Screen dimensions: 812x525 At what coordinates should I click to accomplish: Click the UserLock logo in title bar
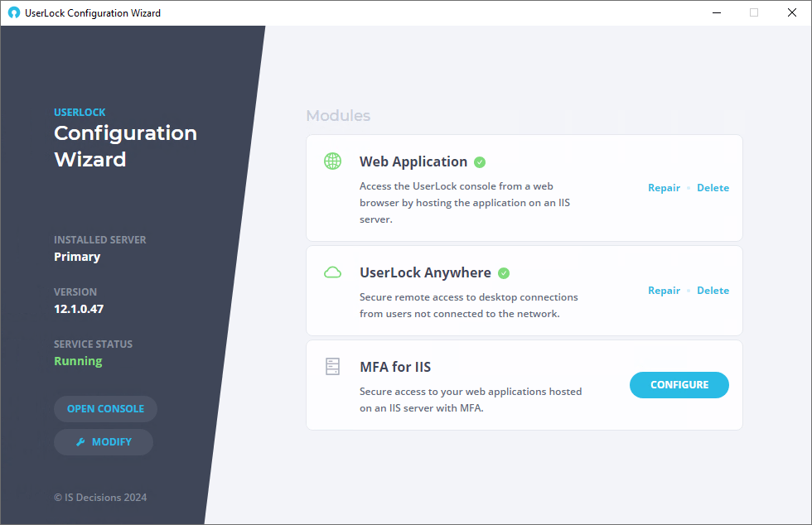click(x=14, y=12)
